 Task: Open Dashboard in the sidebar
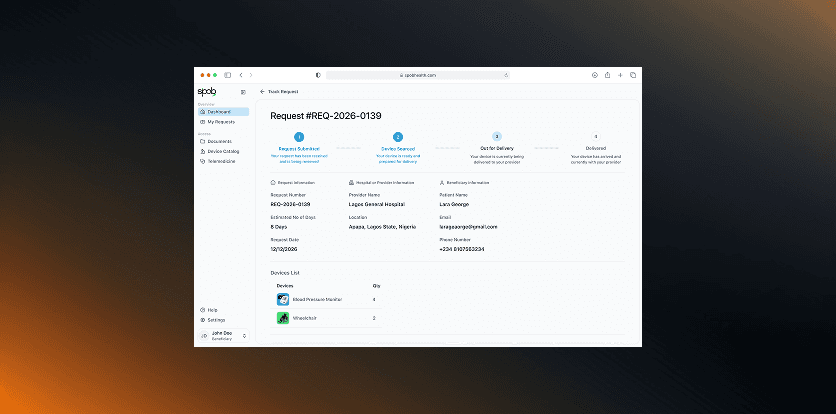tap(223, 112)
